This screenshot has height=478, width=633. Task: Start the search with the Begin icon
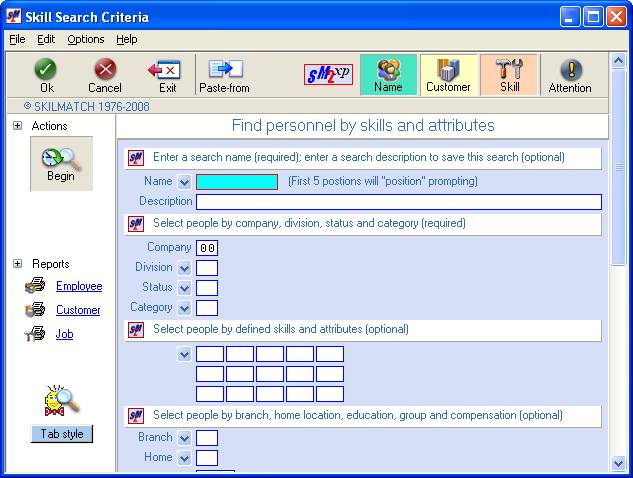(61, 159)
